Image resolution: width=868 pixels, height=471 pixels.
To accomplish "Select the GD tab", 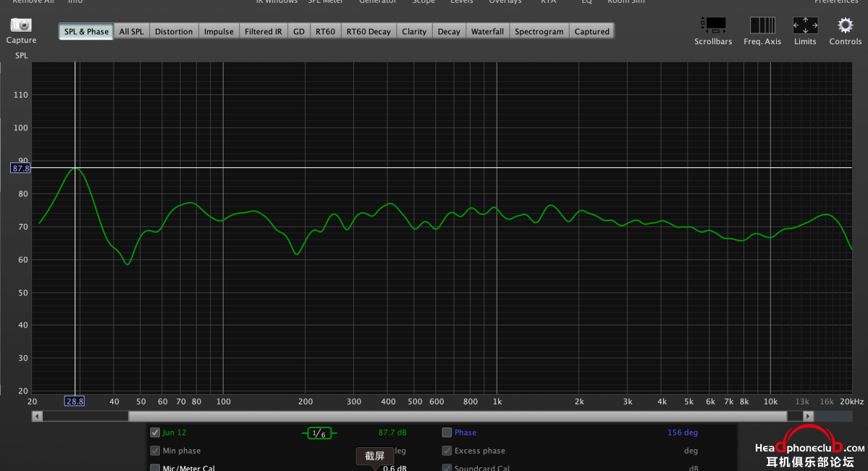I will tap(299, 32).
